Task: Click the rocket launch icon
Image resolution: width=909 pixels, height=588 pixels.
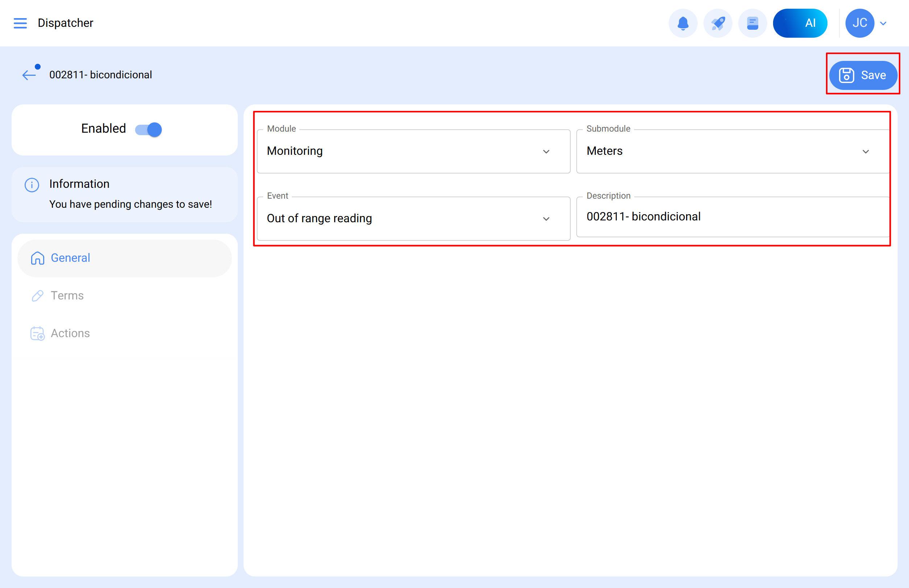Action: pos(718,23)
